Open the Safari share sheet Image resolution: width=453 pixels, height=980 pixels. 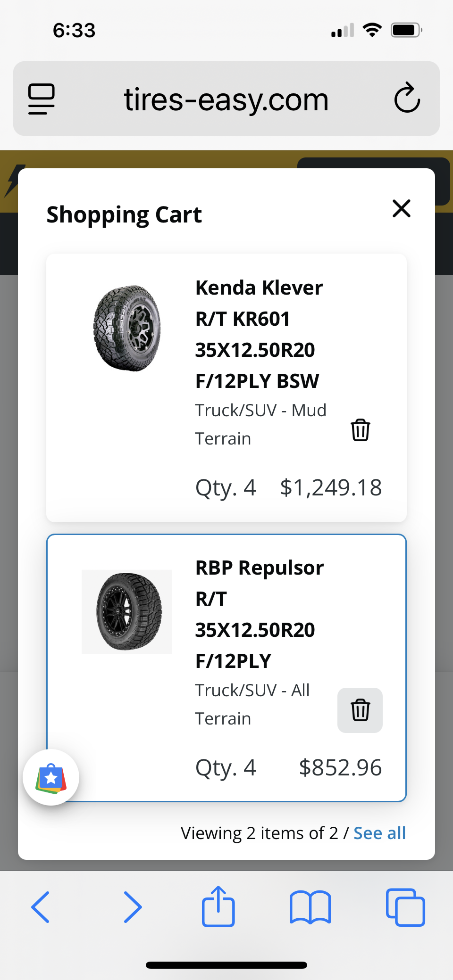pyautogui.click(x=218, y=906)
